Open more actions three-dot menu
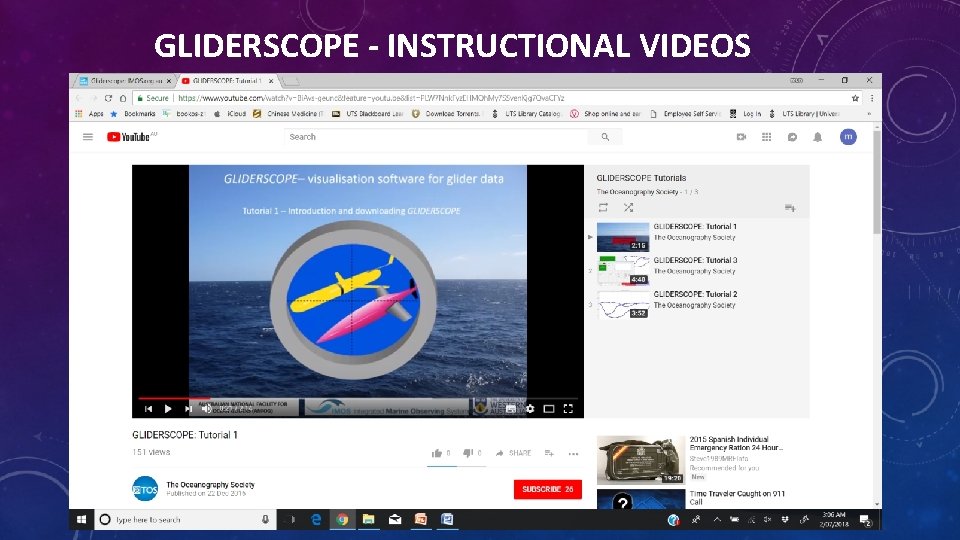The width and height of the screenshot is (960, 540). [573, 454]
